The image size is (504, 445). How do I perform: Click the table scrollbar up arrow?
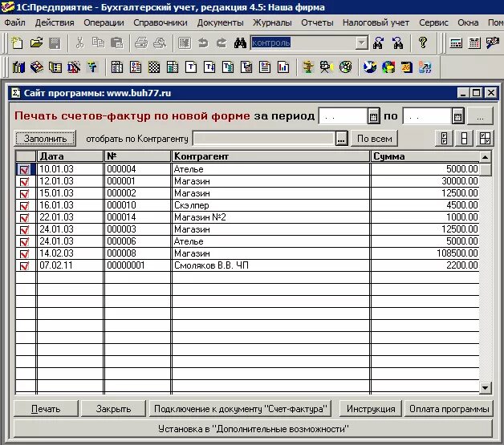point(485,157)
